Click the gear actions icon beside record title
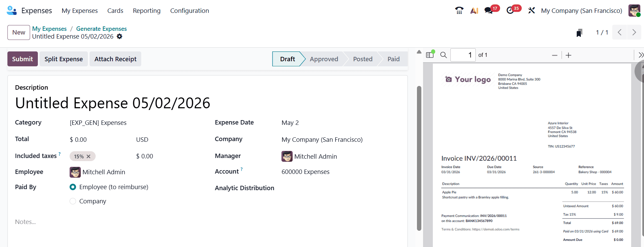Screen dimensions: 644x247 click(x=120, y=36)
